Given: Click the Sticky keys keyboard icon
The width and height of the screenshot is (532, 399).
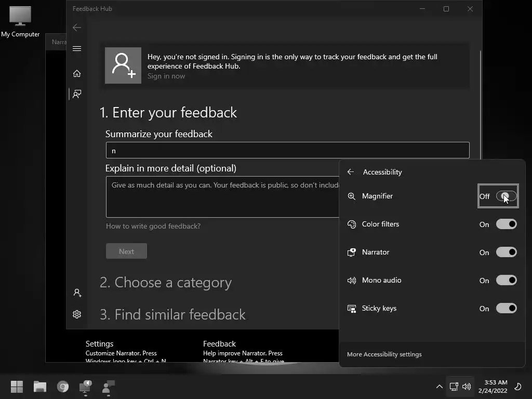Looking at the screenshot, I should tap(352, 309).
